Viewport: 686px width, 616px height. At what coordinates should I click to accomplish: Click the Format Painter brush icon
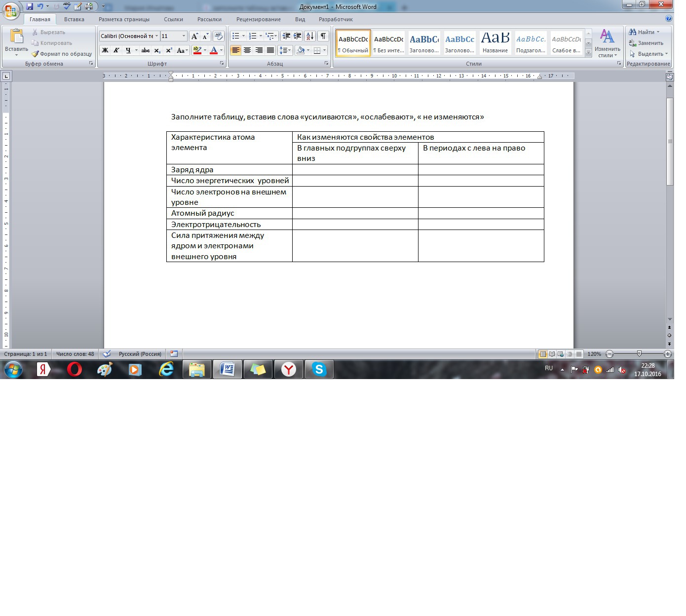(35, 54)
